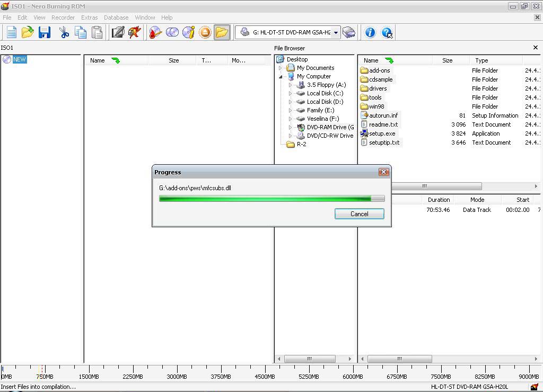This screenshot has height=392, width=543.
Task: Click the Paste clipboard icon
Action: [97, 32]
